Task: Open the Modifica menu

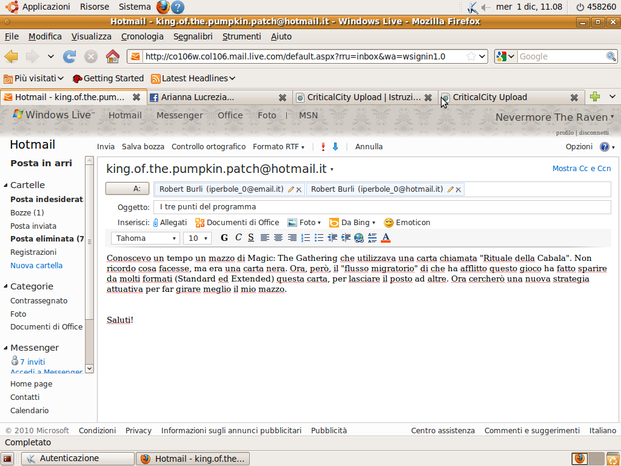Action: 45,36
